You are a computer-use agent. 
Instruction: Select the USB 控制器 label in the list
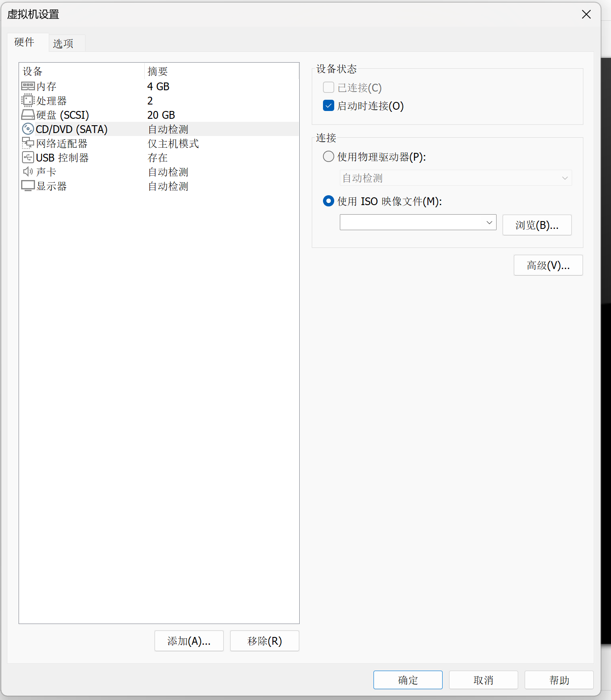click(62, 158)
